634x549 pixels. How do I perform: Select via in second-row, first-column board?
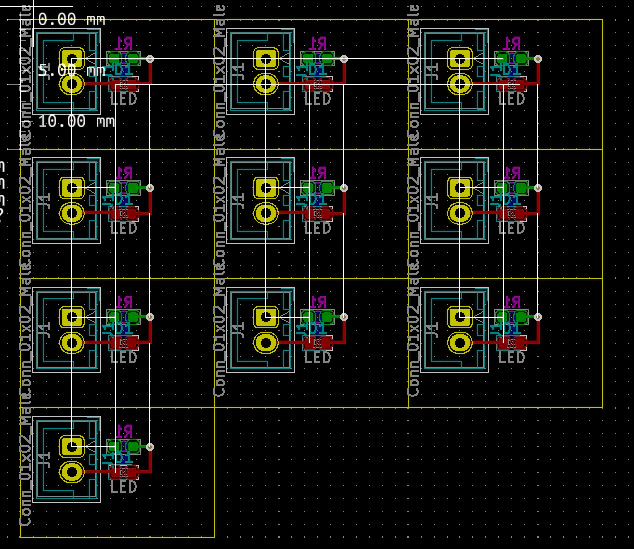click(x=150, y=188)
